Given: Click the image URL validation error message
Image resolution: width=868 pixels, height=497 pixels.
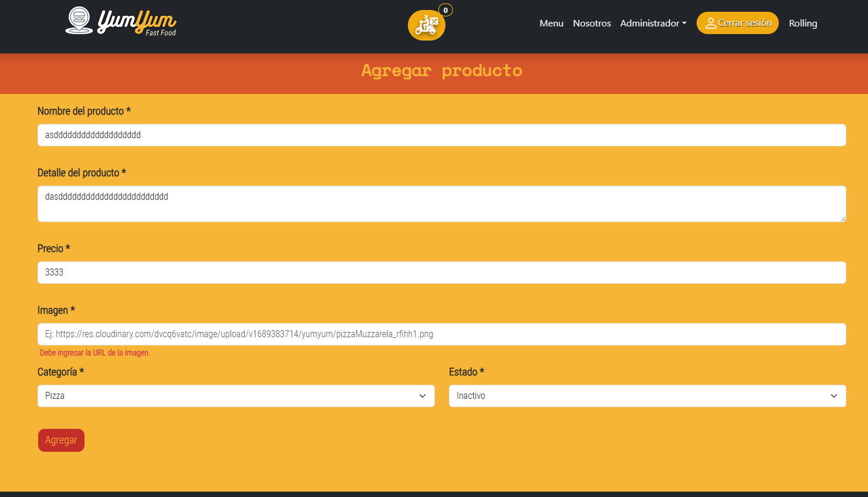Looking at the screenshot, I should pos(94,352).
